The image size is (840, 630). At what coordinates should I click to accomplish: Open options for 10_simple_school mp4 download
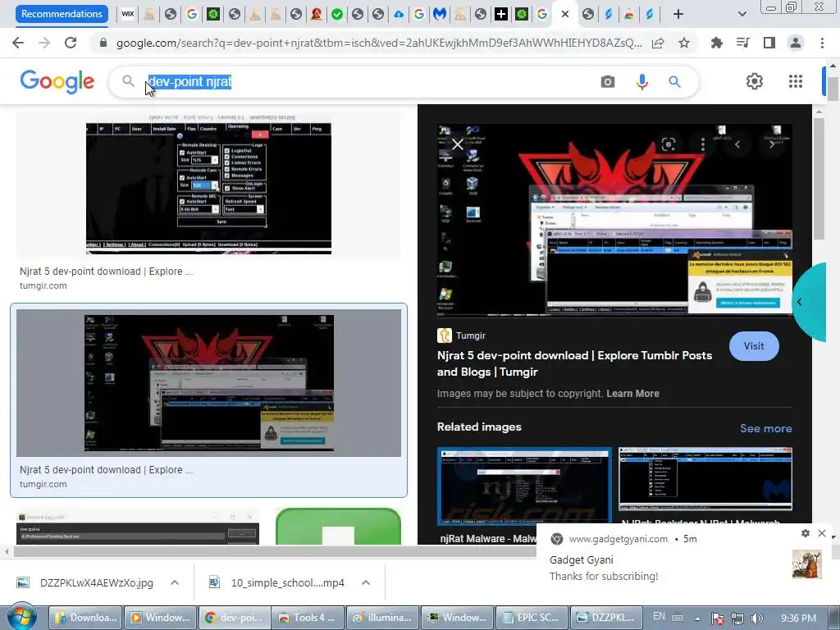point(366,582)
